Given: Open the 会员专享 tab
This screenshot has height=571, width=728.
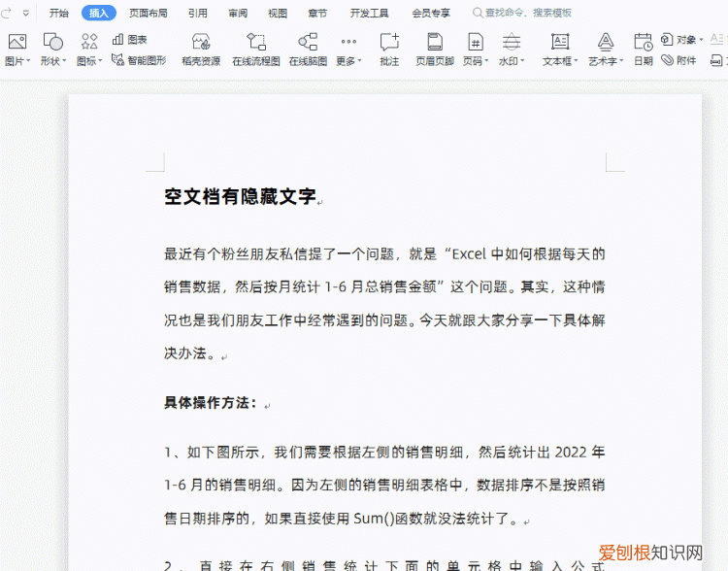Looking at the screenshot, I should tap(431, 13).
